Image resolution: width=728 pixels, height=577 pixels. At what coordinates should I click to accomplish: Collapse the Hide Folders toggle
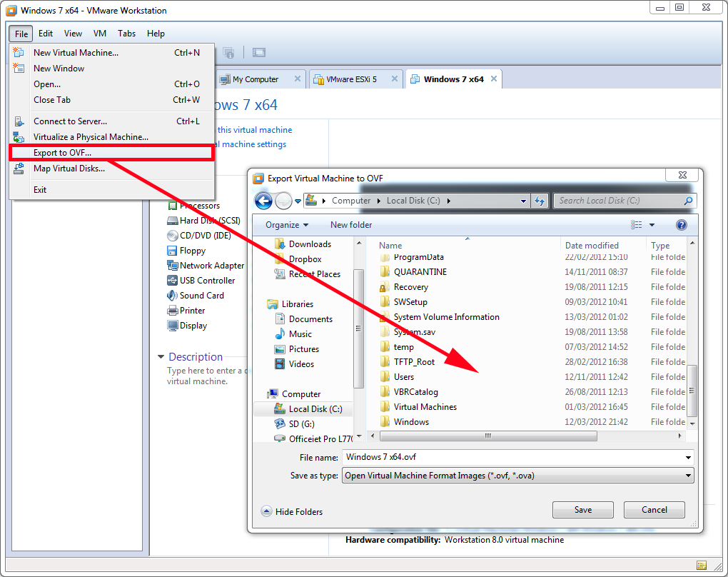click(267, 511)
